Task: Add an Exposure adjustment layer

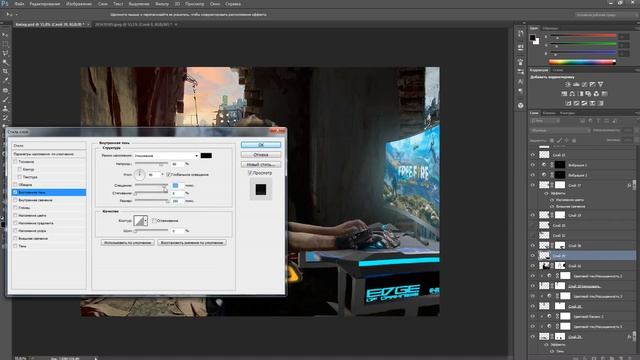Action: point(592,84)
